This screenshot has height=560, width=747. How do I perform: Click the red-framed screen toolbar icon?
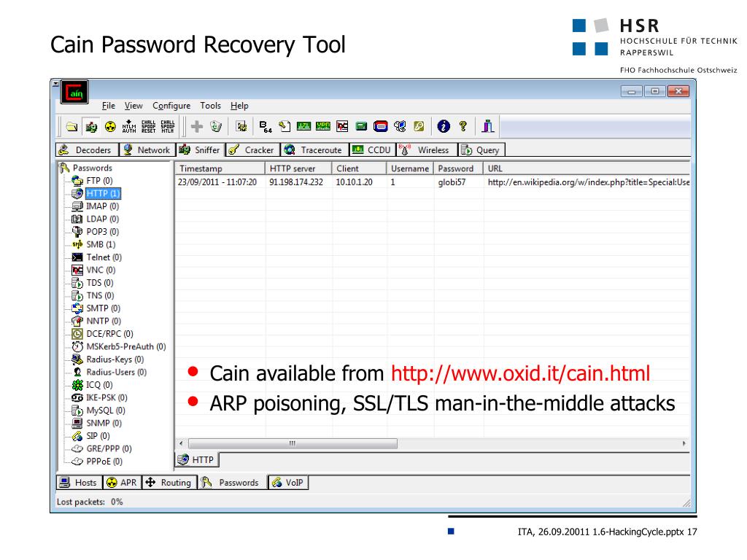coord(380,126)
